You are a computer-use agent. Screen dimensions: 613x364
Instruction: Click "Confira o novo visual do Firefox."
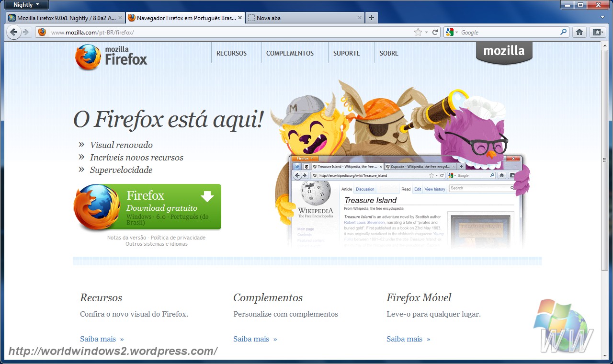[x=134, y=314]
